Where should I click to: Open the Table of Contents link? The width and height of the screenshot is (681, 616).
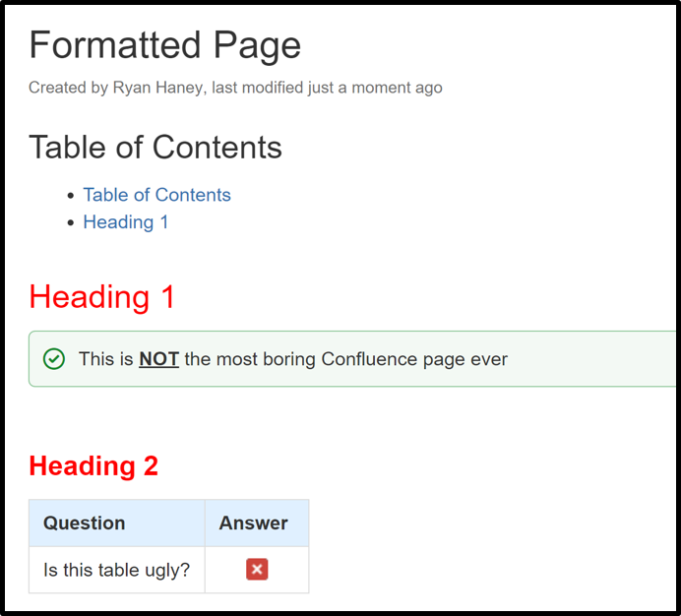(156, 195)
